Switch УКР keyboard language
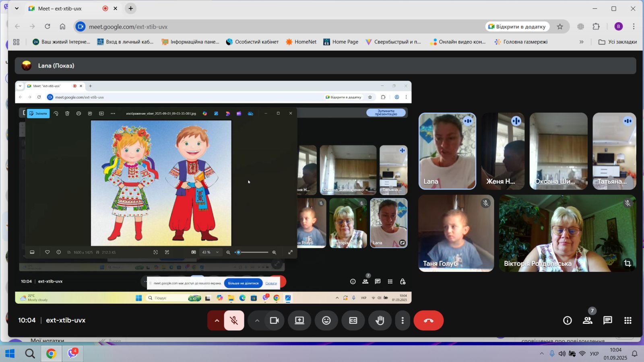This screenshot has width=644, height=362. (594, 354)
